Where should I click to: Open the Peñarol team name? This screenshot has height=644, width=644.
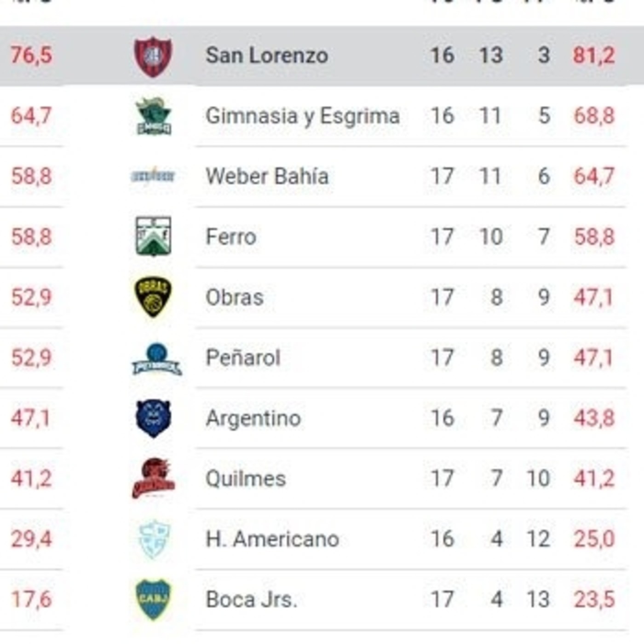243,358
